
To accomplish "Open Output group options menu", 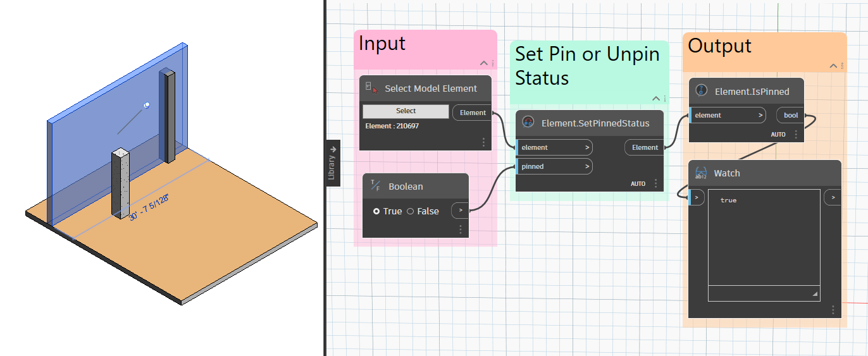I will pos(843,66).
